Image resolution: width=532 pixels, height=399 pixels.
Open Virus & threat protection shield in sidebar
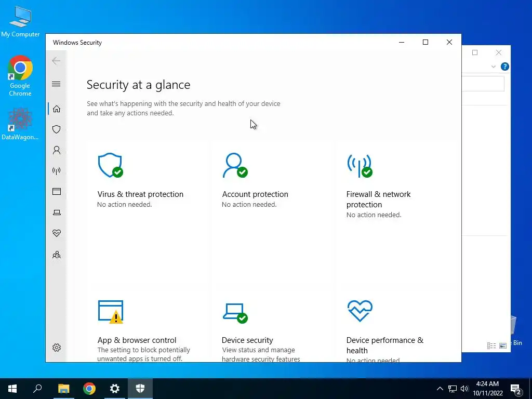point(56,129)
